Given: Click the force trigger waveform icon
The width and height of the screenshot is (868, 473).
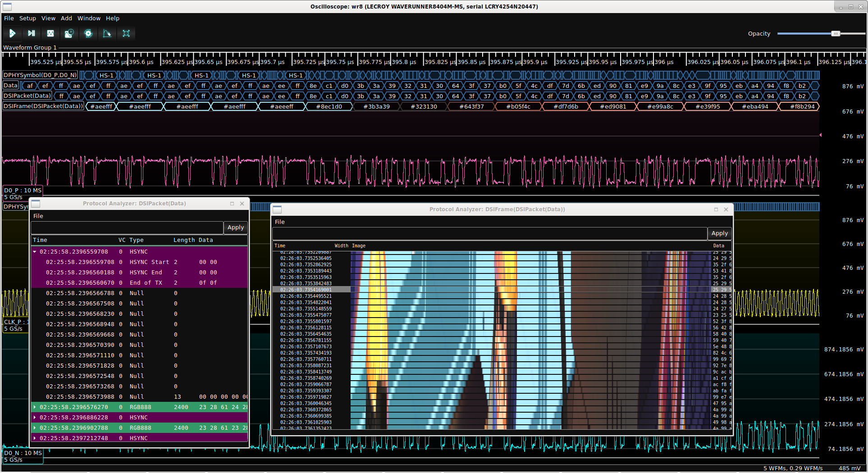Looking at the screenshot, I should tap(50, 33).
